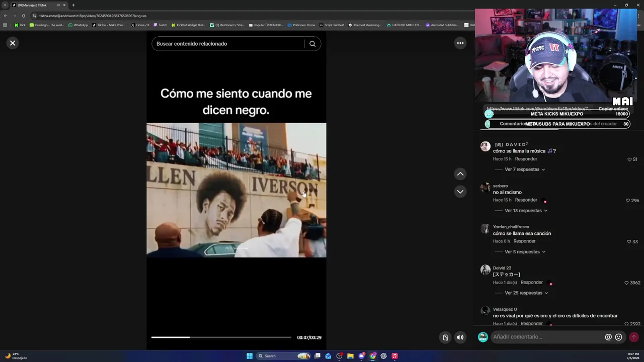The image size is (644, 362).
Task: Like Deivid 23's comment heart (3962)
Action: tap(626, 283)
